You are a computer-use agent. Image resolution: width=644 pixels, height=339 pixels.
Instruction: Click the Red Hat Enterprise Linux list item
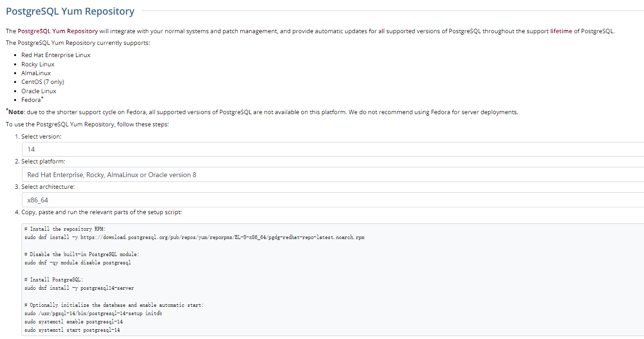click(x=56, y=55)
